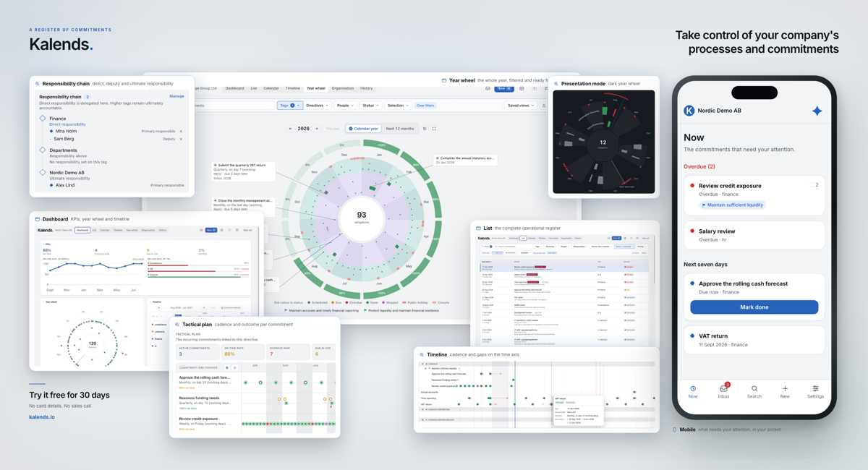Image resolution: width=868 pixels, height=470 pixels.
Task: Click the share icon right of Saved views
Action: [x=544, y=106]
